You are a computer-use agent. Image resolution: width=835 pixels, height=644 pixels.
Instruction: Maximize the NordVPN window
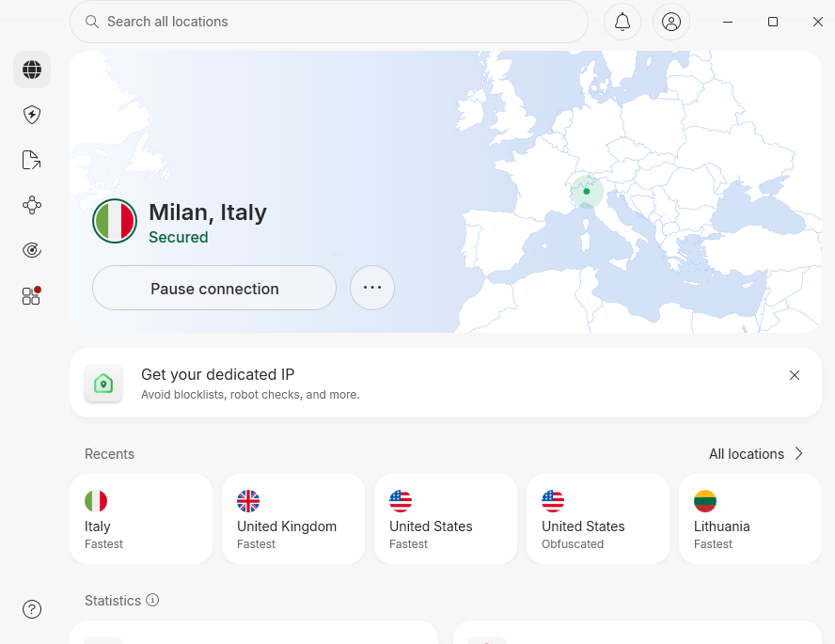click(773, 22)
